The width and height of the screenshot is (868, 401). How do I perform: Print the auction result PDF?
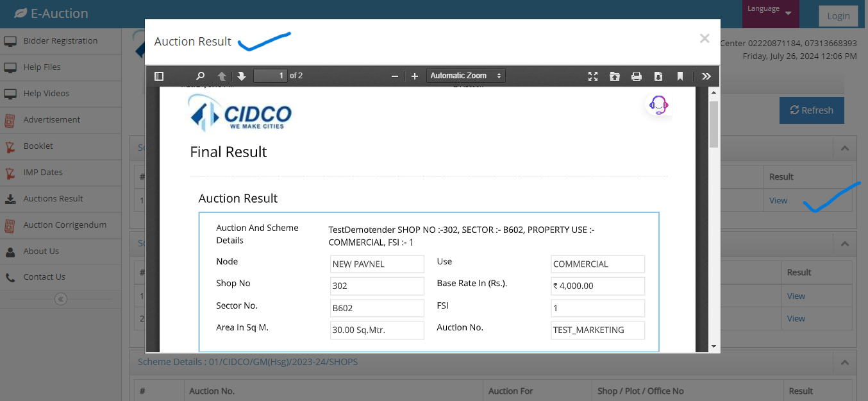[x=637, y=76]
